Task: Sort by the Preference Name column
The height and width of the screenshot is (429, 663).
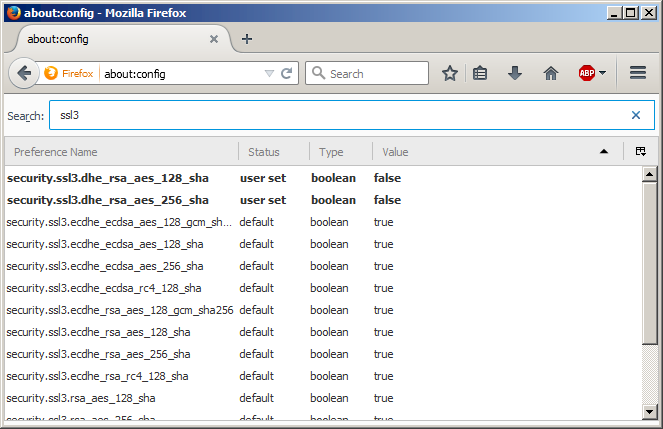Action: (120, 152)
